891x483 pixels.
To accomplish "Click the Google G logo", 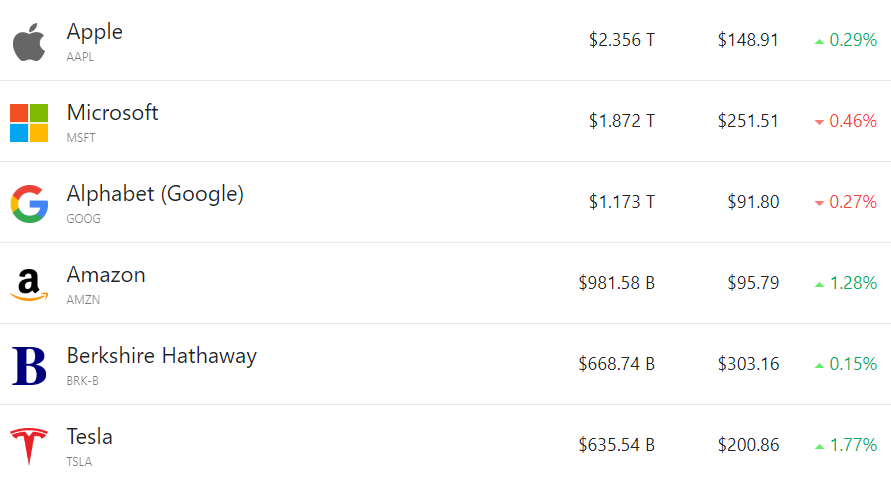I will [x=29, y=204].
